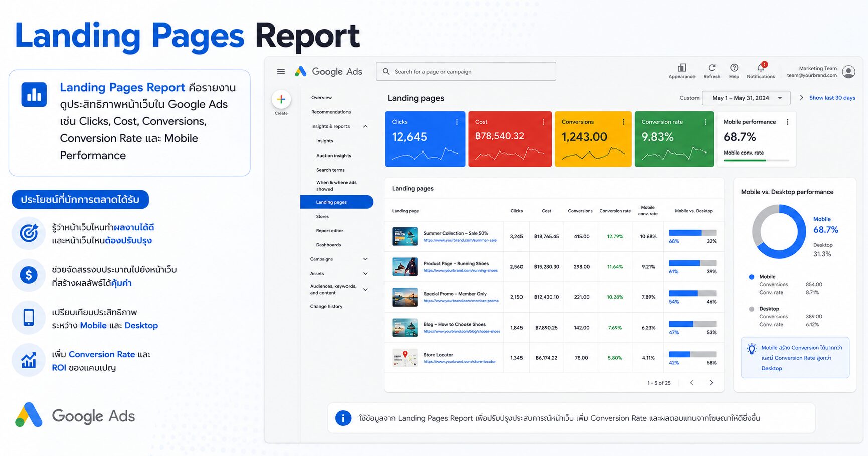Open Dashboards in sidebar
This screenshot has height=456, width=868.
pos(328,245)
